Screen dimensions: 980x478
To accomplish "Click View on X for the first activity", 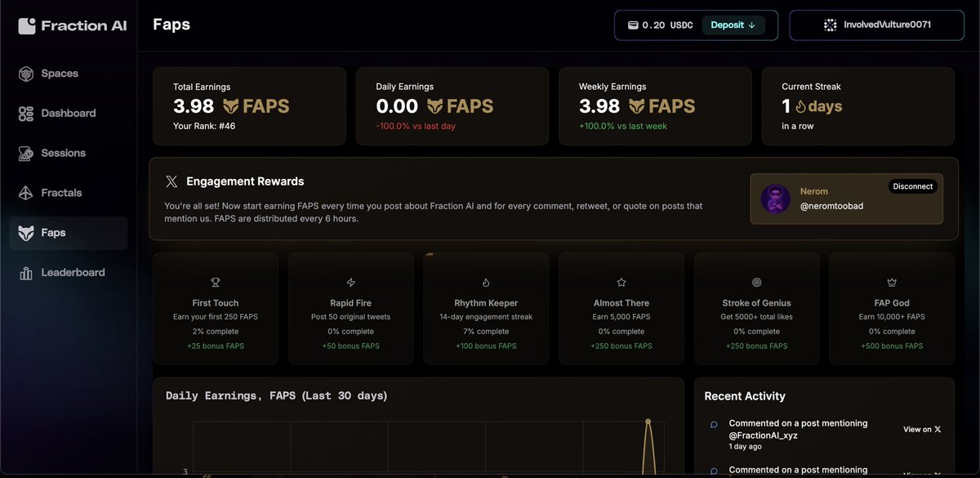I will coord(922,430).
